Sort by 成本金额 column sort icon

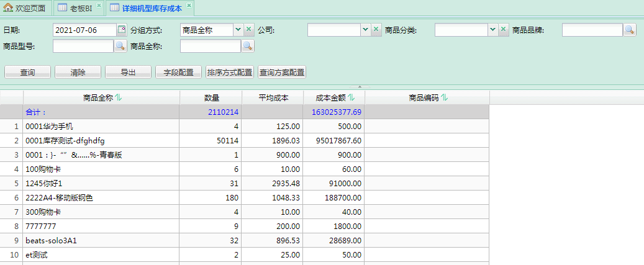[x=351, y=98]
